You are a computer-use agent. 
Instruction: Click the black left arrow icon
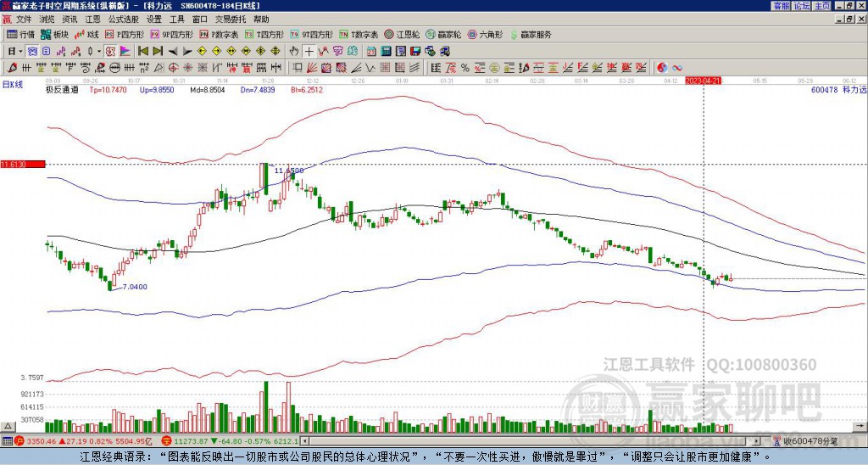[173, 52]
